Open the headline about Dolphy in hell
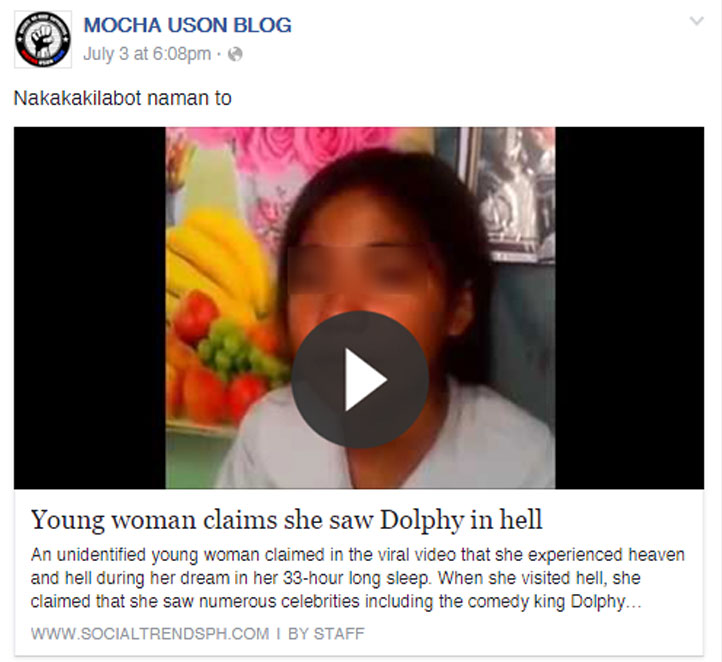The height and width of the screenshot is (662, 722). (x=286, y=519)
